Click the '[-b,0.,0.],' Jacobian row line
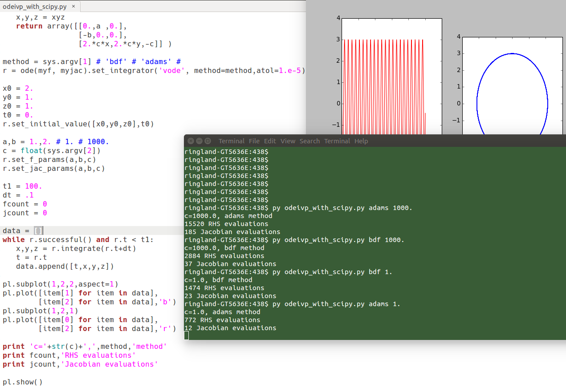Viewport: 566px width, 392px height. [102, 35]
